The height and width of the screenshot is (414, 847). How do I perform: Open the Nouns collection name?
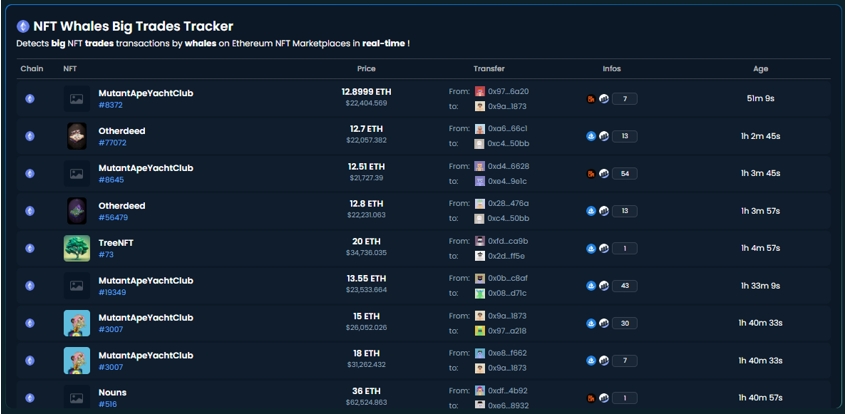click(x=112, y=392)
